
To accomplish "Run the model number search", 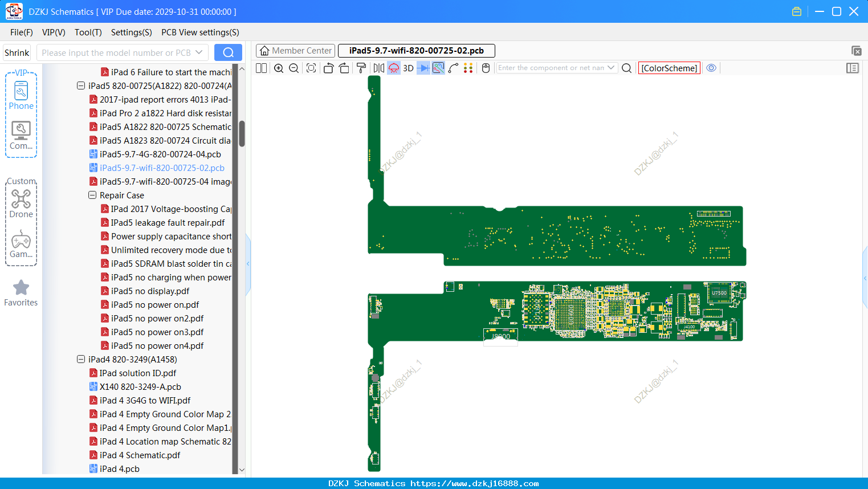I will point(228,52).
